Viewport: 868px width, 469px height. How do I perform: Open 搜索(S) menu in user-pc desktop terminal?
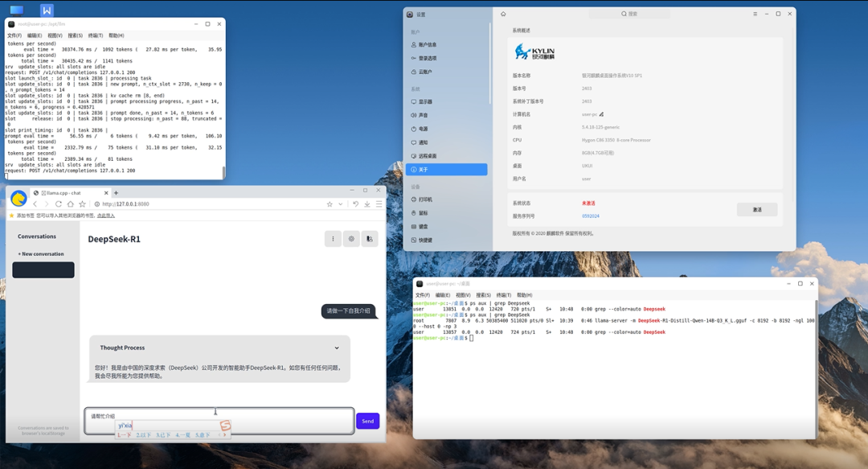click(x=483, y=295)
